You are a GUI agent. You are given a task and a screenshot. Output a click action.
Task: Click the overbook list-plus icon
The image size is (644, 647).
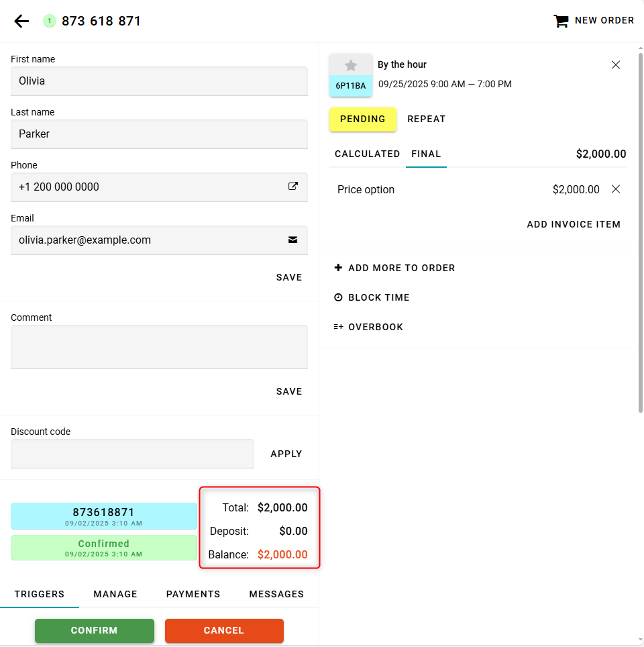(338, 327)
